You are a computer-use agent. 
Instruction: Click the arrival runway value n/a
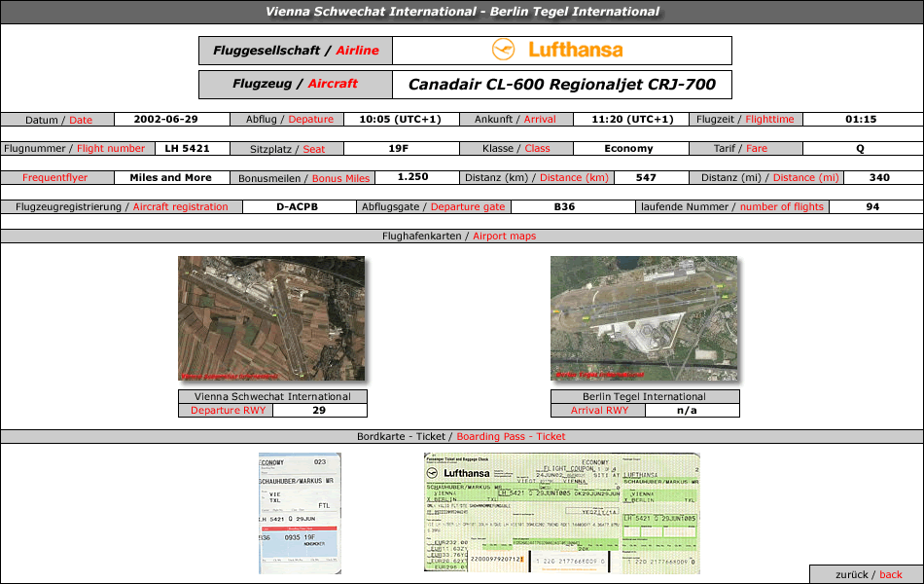point(687,410)
